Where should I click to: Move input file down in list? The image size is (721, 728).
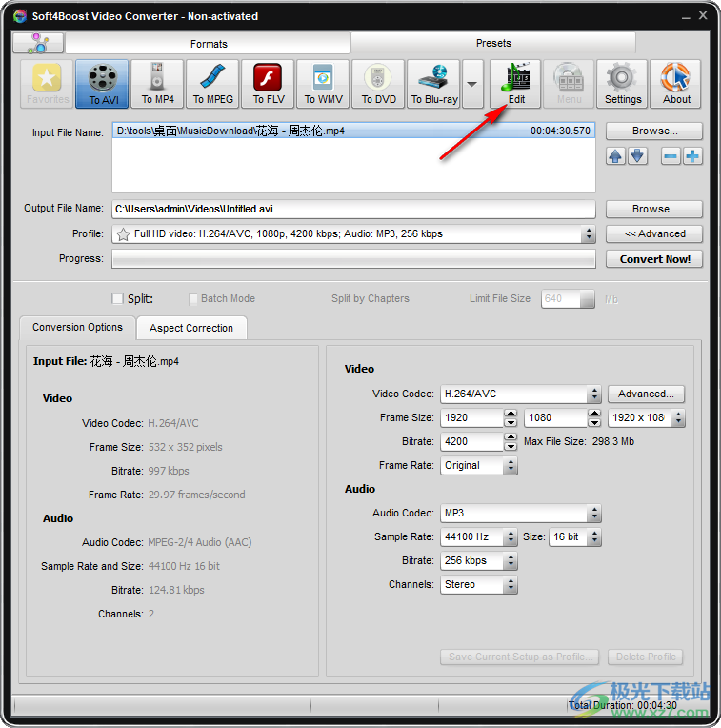click(638, 156)
